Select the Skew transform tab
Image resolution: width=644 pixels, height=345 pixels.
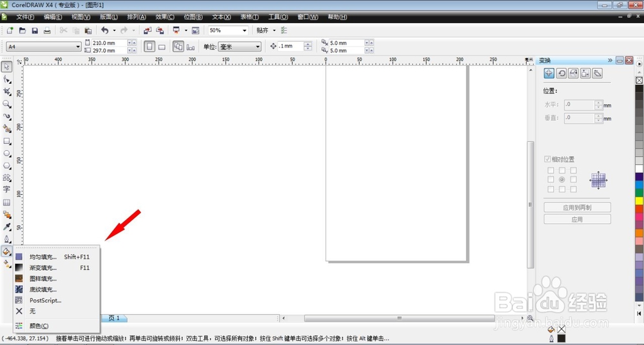point(598,74)
